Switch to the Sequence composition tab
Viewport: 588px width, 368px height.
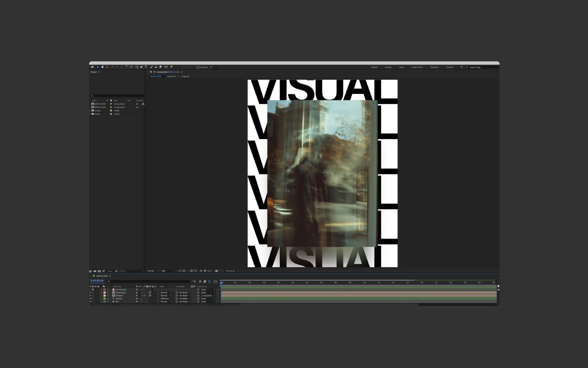tap(171, 77)
